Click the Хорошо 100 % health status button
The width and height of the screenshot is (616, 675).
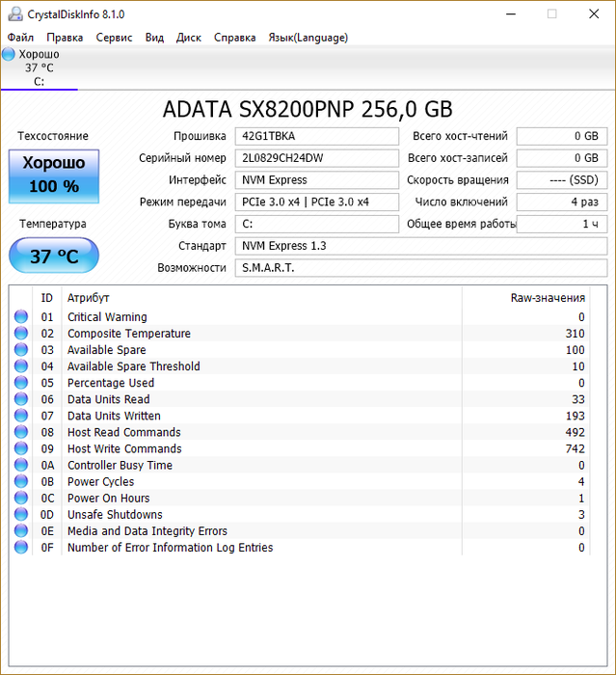54,176
